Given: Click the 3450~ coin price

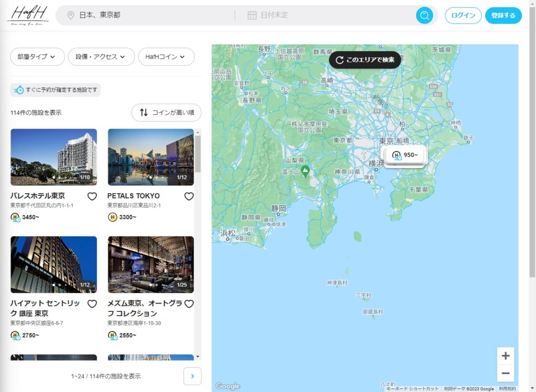Looking at the screenshot, I should [30, 217].
